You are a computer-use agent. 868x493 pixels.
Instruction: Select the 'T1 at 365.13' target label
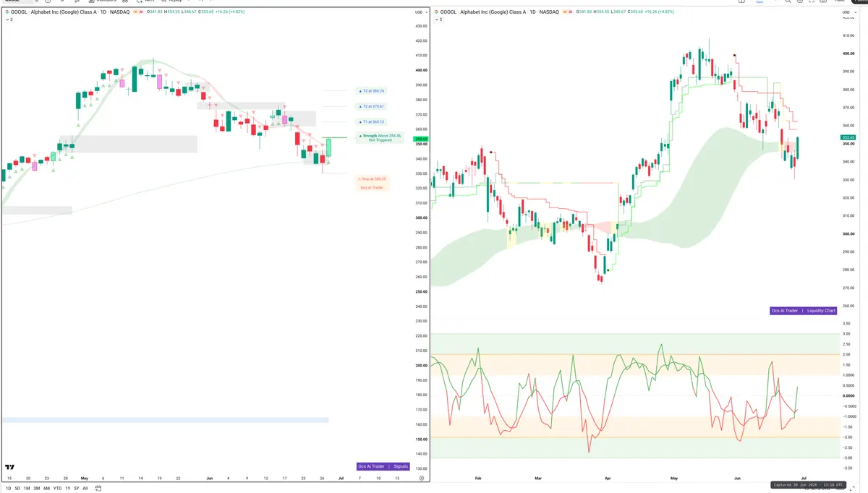(x=373, y=121)
